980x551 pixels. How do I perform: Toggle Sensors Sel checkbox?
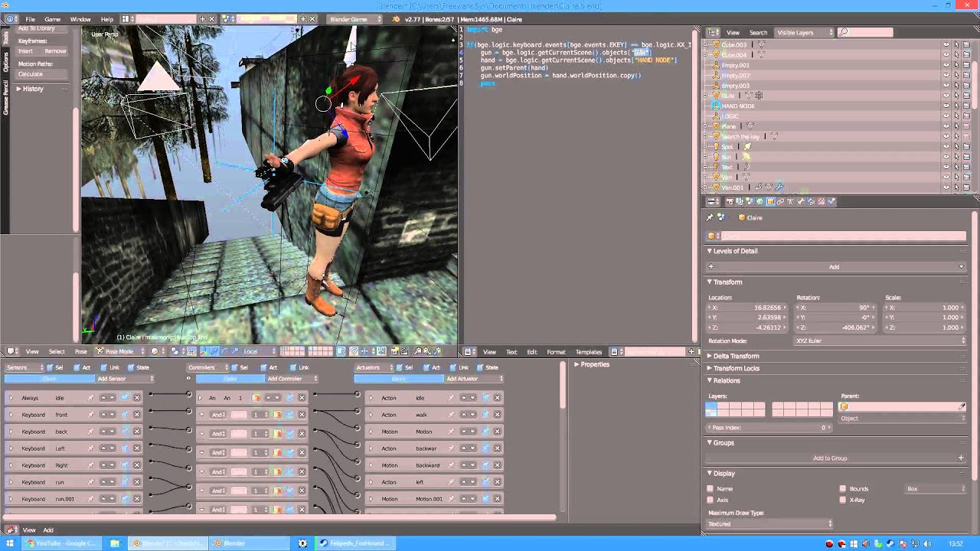pos(49,367)
